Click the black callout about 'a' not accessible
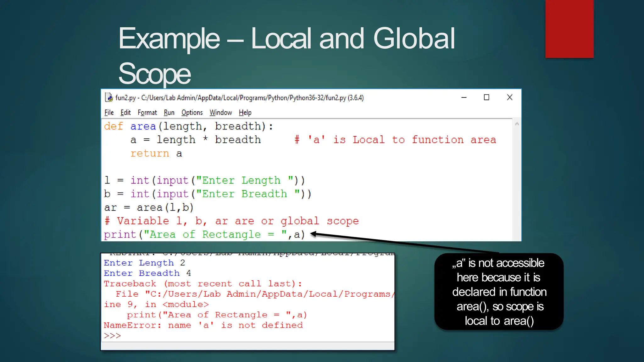The height and width of the screenshot is (362, 644). (x=499, y=292)
